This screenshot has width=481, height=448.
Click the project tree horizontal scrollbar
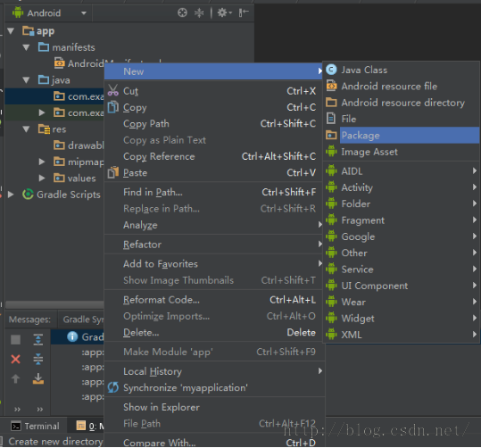tap(55, 304)
